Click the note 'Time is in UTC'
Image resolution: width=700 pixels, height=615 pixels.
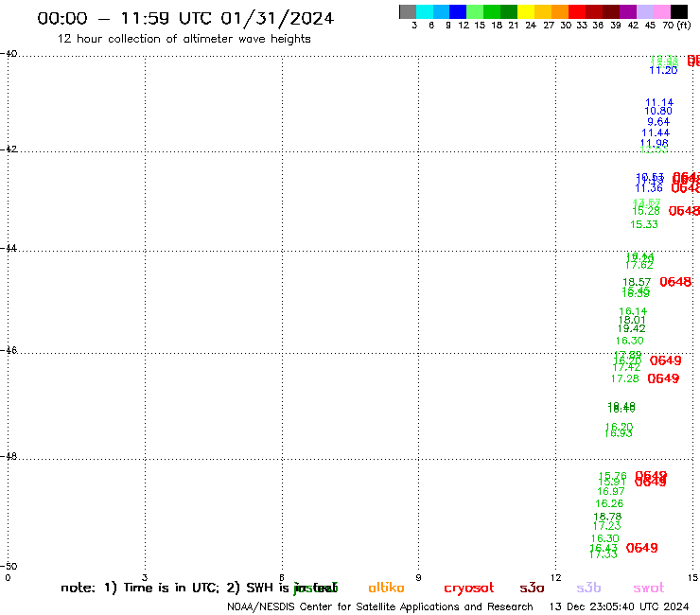tap(171, 588)
